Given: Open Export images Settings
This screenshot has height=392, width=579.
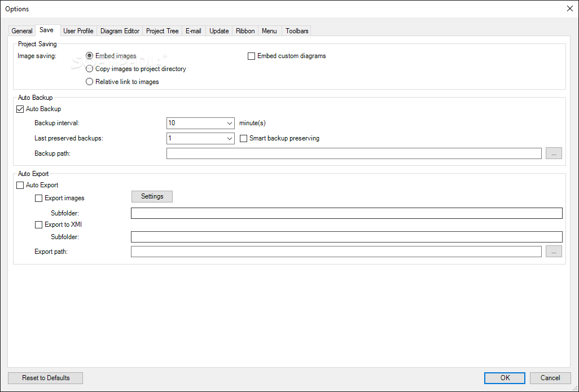Looking at the screenshot, I should [x=152, y=196].
